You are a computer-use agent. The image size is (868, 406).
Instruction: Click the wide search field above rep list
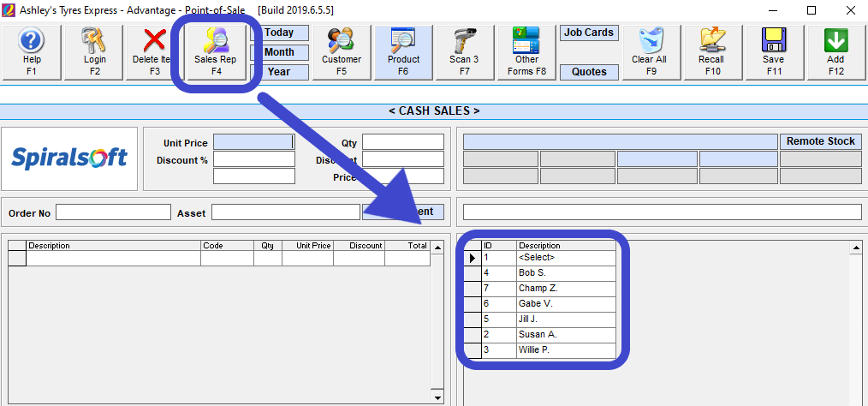663,212
